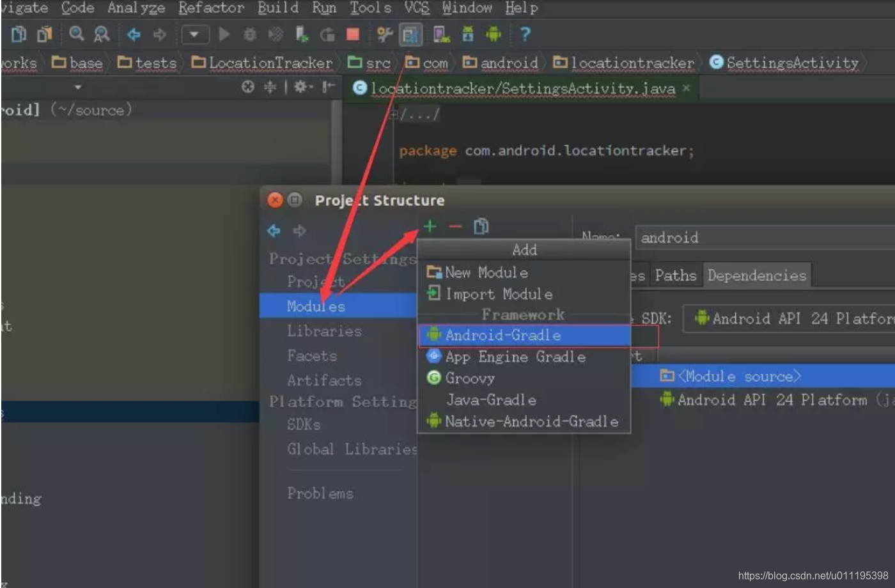Open the Code menu
Image resolution: width=895 pixels, height=588 pixels.
(x=77, y=8)
